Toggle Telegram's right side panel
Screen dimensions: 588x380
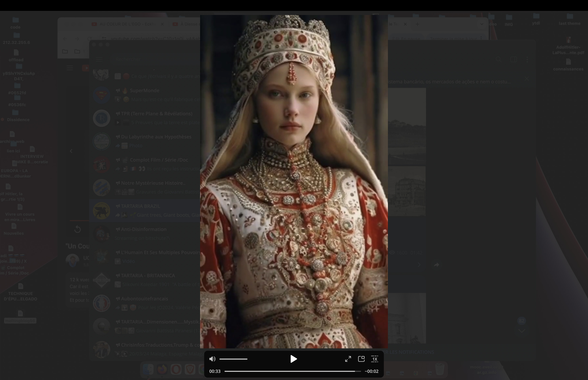(x=514, y=59)
